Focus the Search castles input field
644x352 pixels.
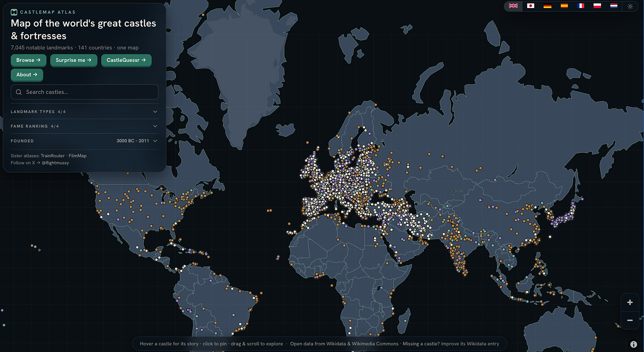(x=84, y=92)
